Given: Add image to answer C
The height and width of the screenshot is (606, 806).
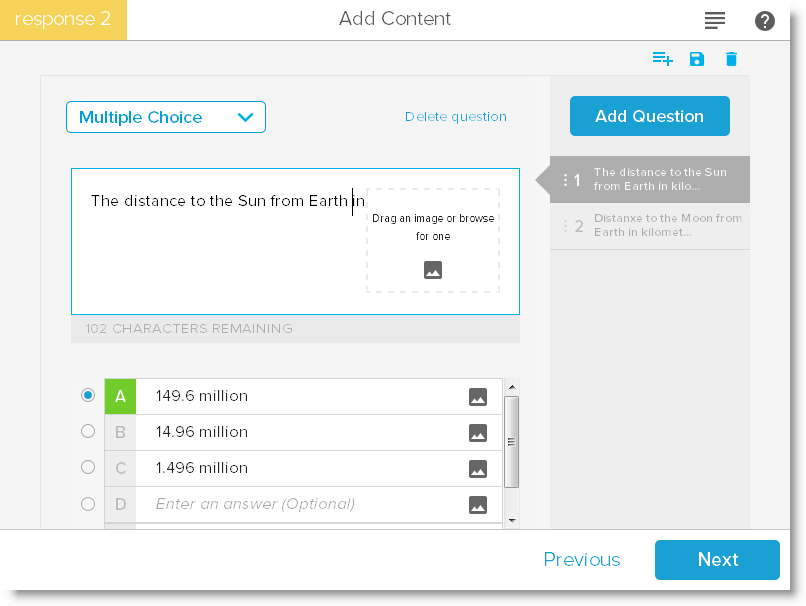Looking at the screenshot, I should [x=478, y=469].
